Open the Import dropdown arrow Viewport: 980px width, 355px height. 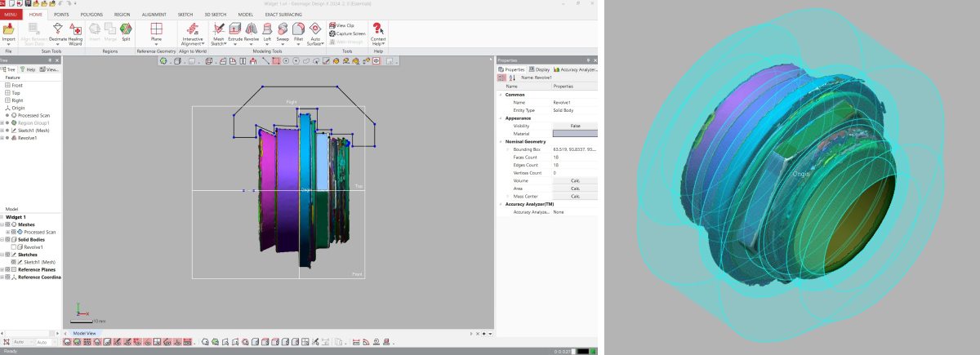(8, 43)
